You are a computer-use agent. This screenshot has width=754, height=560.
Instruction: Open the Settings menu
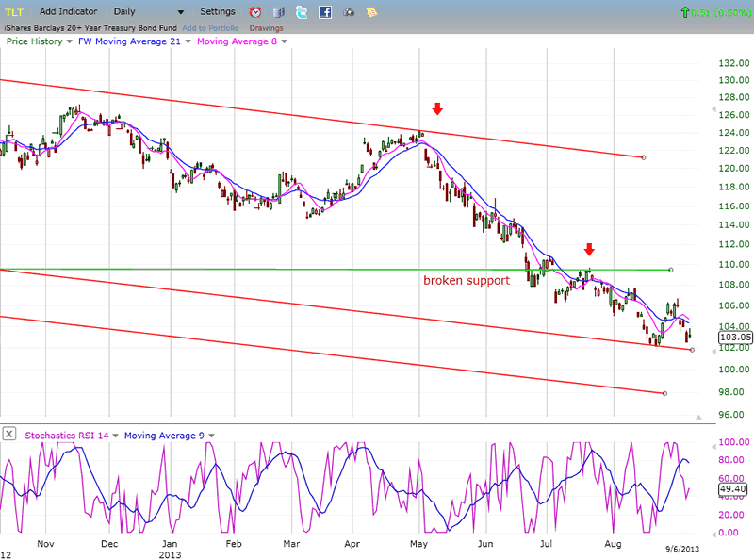(218, 11)
